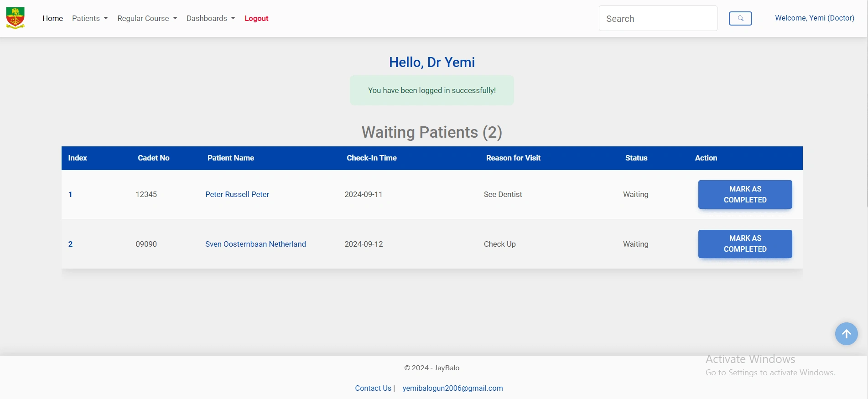Mark Peter Russell Peter as completed

(745, 194)
